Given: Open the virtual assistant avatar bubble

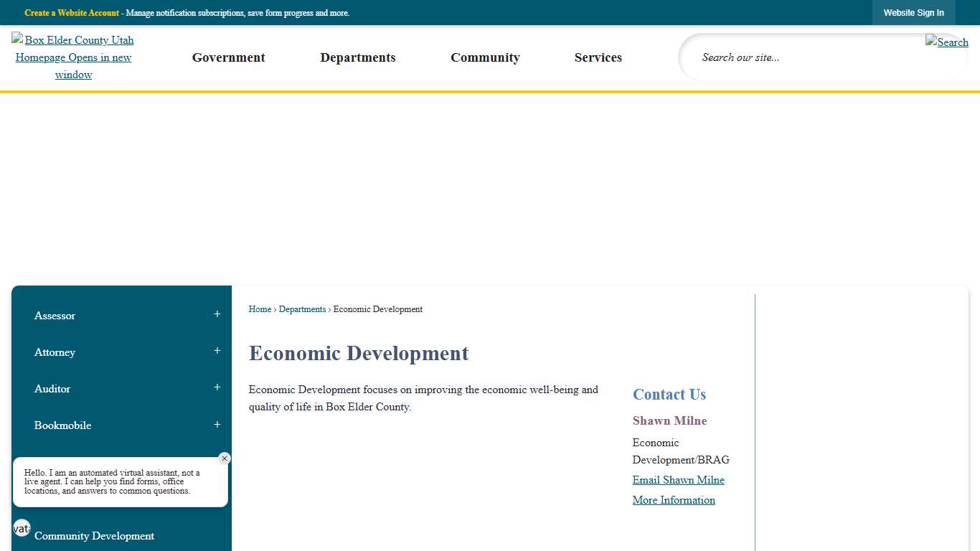Looking at the screenshot, I should pos(21,528).
